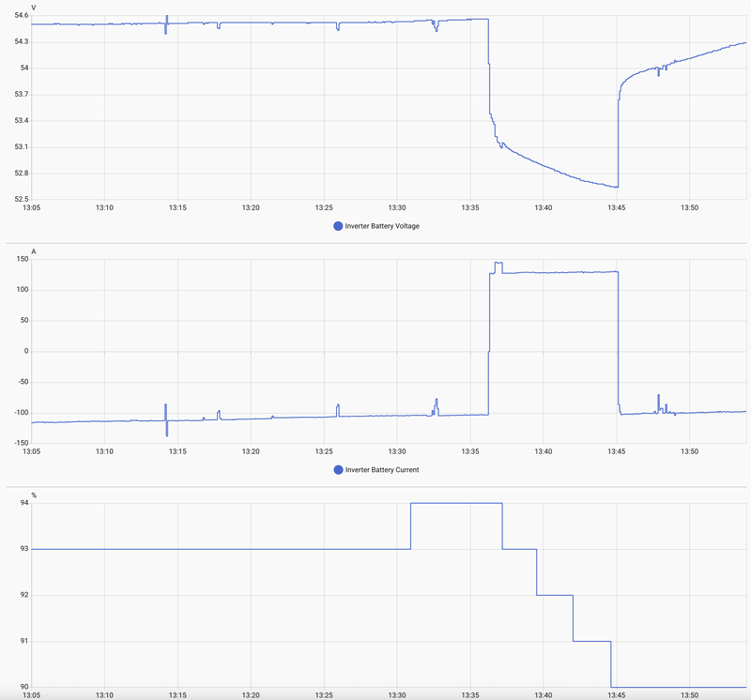Click the 150 label on the current axis
The image size is (751, 700).
pyautogui.click(x=23, y=259)
